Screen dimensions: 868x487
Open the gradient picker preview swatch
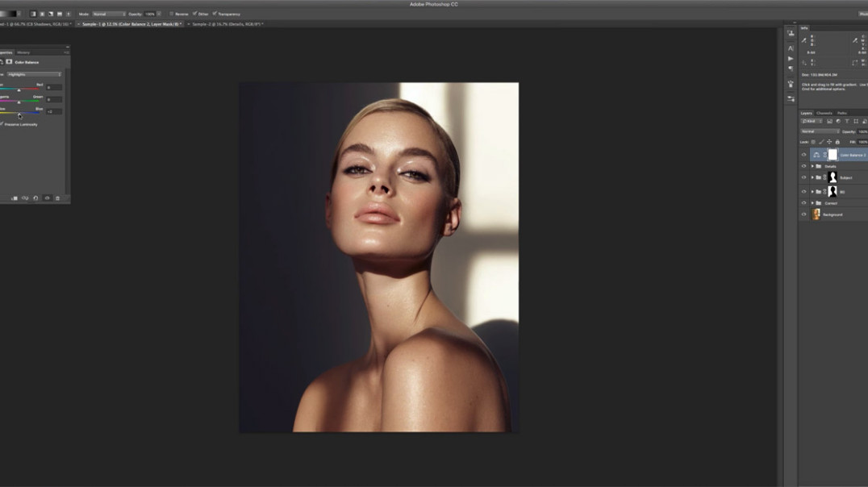click(8, 14)
